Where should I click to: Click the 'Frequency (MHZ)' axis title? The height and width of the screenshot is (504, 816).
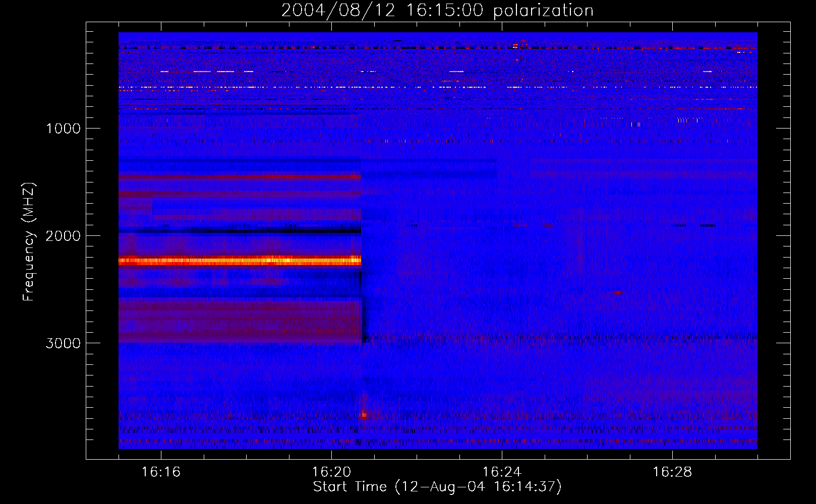click(x=29, y=242)
